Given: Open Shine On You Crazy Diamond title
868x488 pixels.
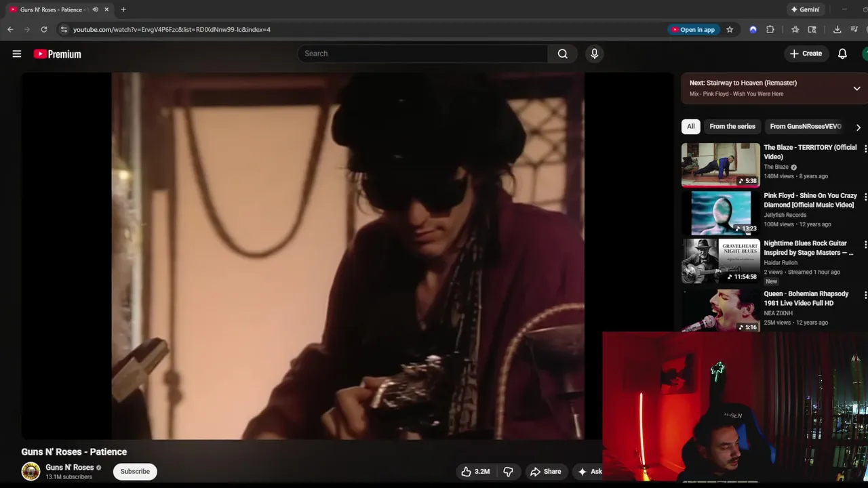Looking at the screenshot, I should 810,200.
